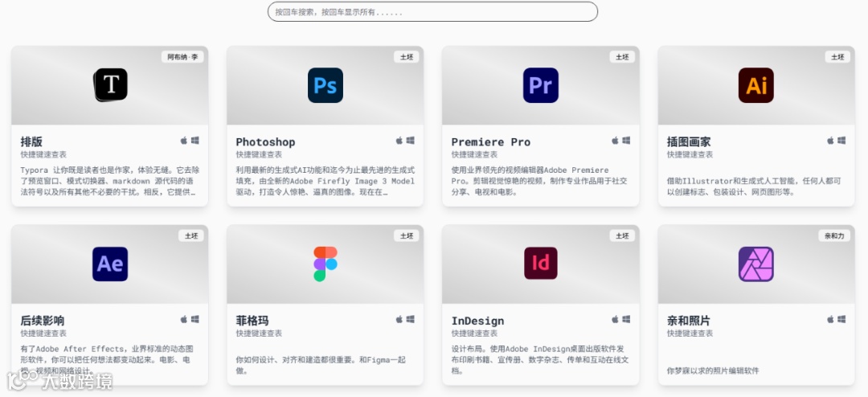Click the Adobe InDesign桌面出版 description text
868x397 pixels.
540,360
